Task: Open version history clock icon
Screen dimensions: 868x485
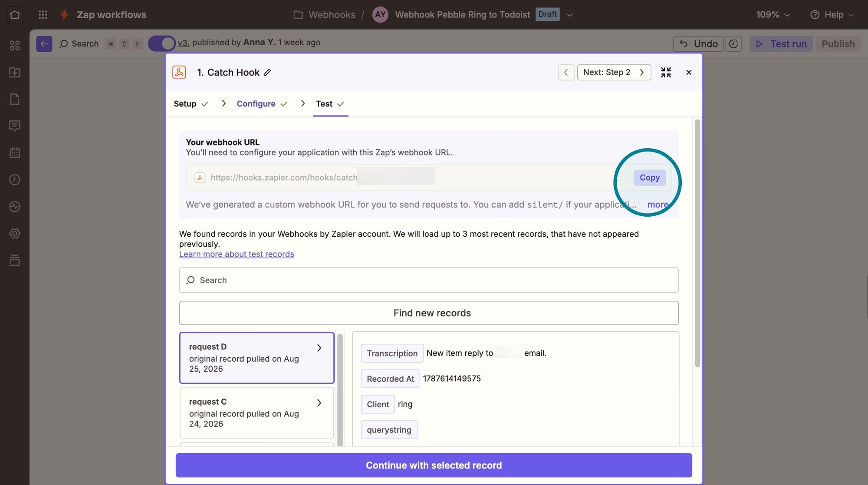Action: pyautogui.click(x=733, y=44)
